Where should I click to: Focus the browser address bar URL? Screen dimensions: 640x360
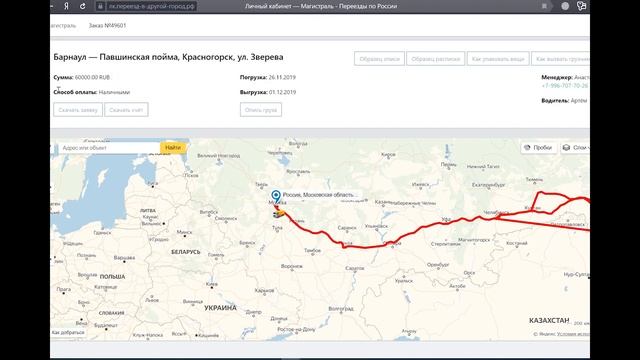(x=151, y=6)
